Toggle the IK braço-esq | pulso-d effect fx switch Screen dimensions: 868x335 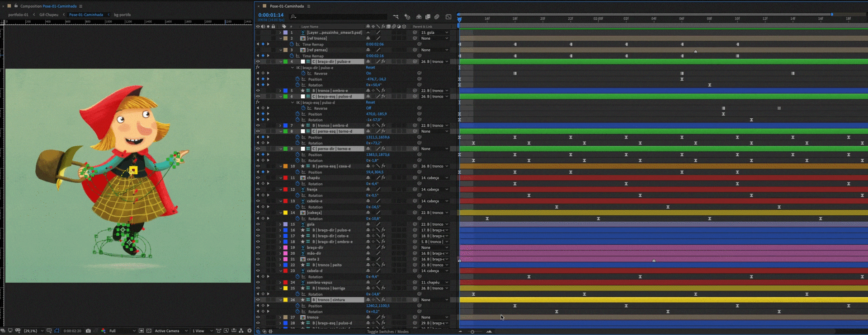tap(258, 102)
